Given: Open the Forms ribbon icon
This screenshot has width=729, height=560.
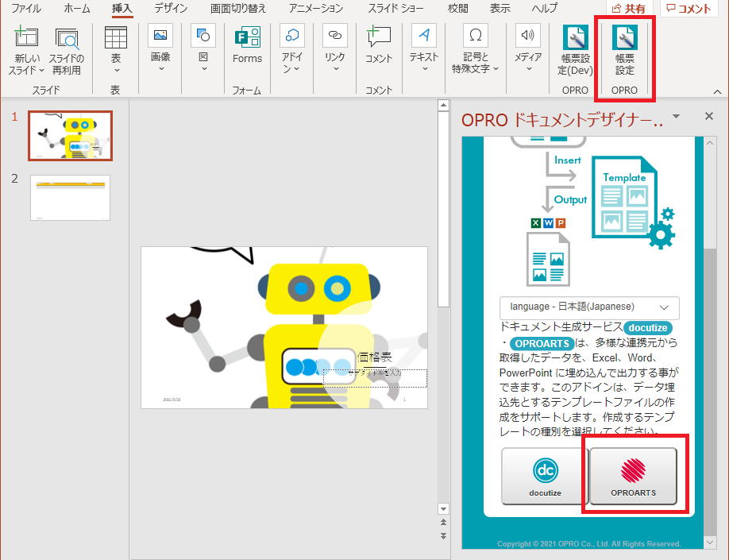Looking at the screenshot, I should pos(247,45).
